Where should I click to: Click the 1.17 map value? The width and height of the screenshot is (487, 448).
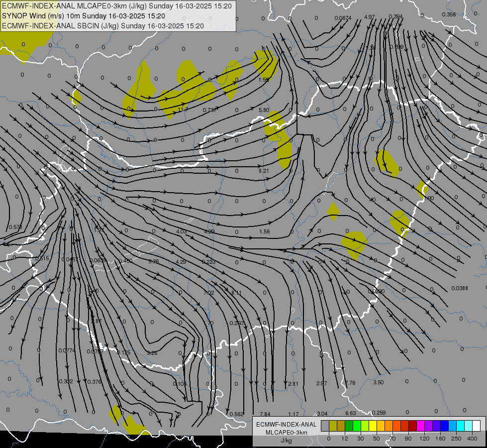click(293, 414)
